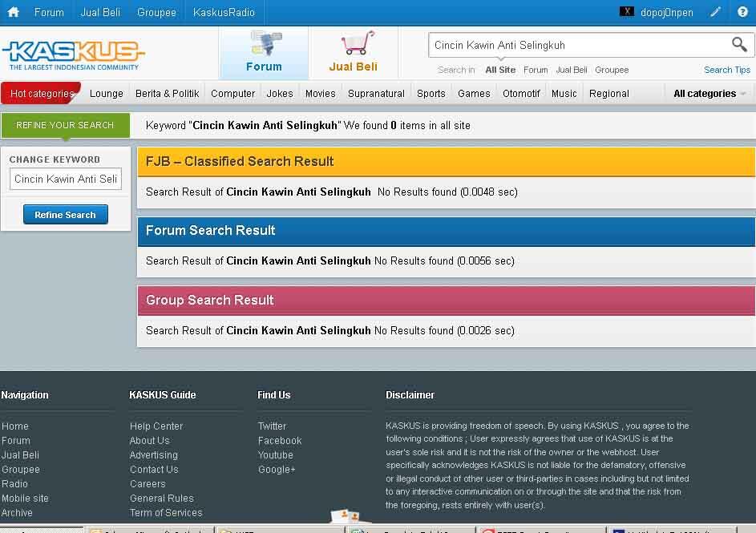Click the dopojOnpen username

[x=666, y=13]
